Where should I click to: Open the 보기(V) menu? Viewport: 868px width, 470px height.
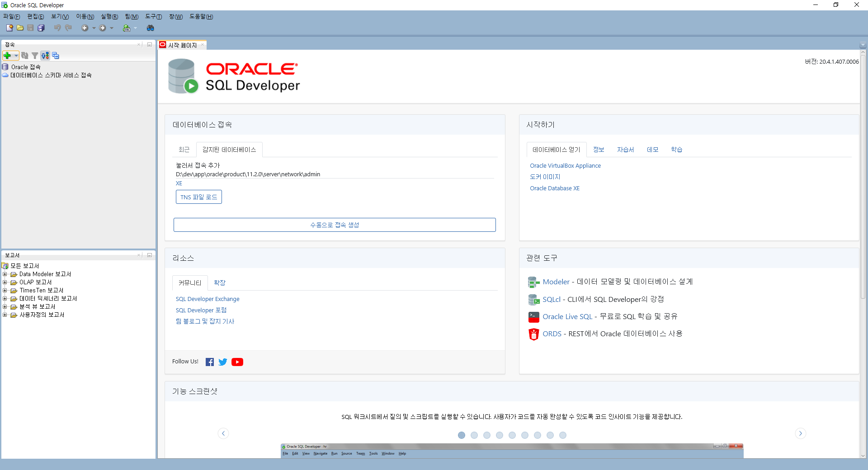(x=60, y=16)
